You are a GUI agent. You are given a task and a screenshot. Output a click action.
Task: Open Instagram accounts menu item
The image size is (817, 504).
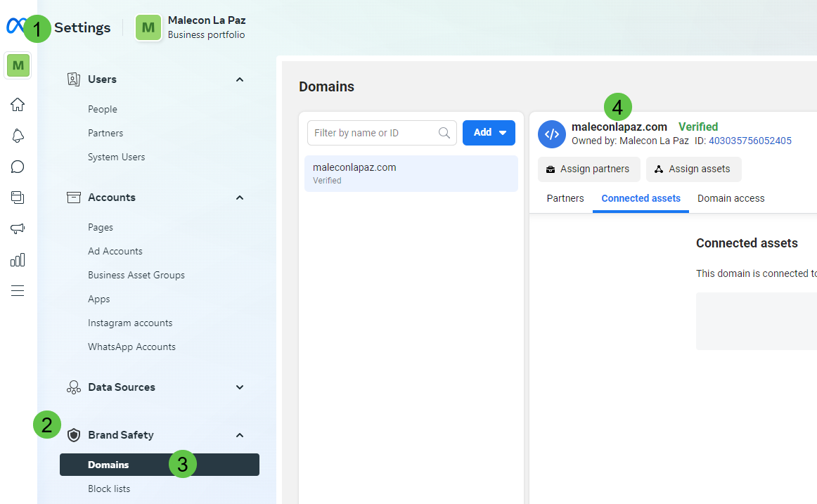tap(130, 323)
